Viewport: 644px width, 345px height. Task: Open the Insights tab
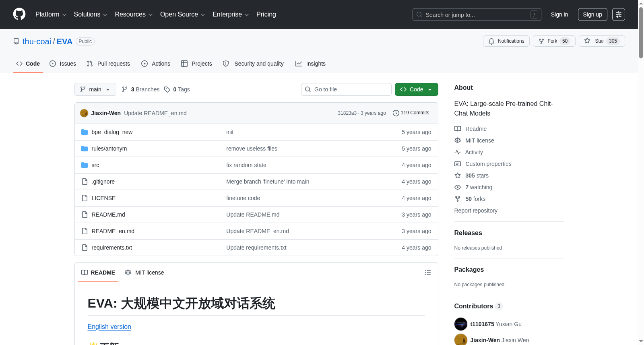tap(310, 64)
